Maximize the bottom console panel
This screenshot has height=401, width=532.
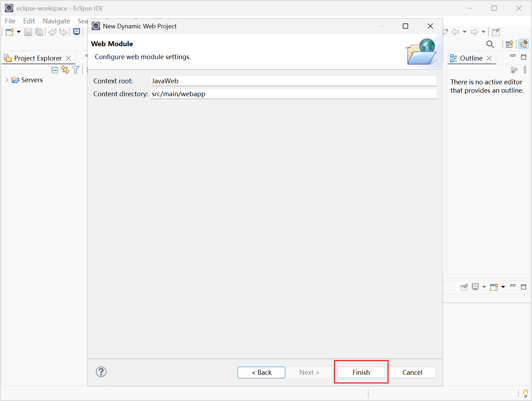click(524, 287)
